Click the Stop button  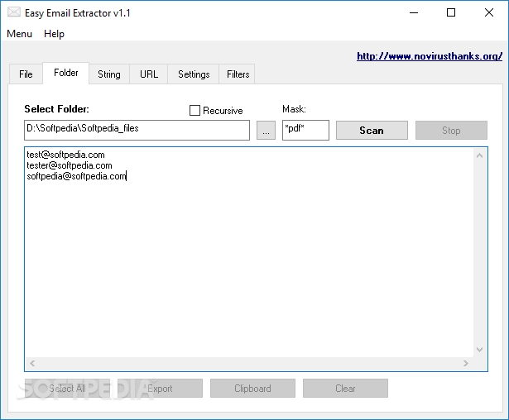451,131
